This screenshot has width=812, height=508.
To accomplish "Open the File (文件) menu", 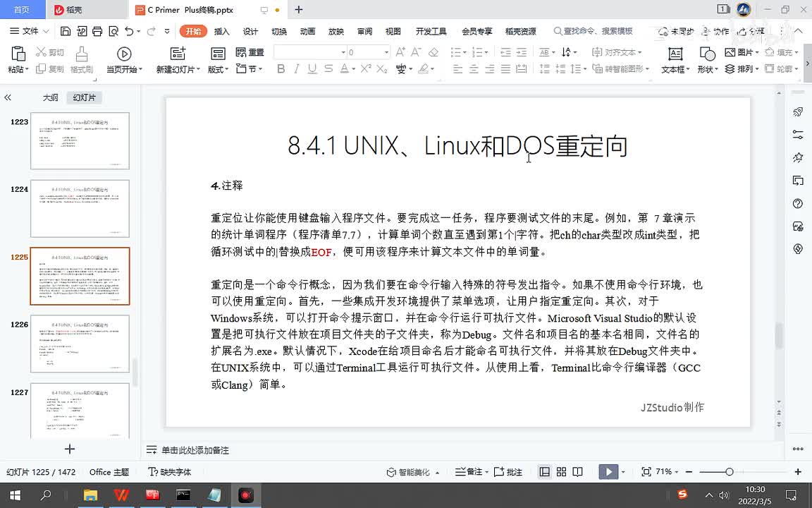I will click(x=30, y=31).
